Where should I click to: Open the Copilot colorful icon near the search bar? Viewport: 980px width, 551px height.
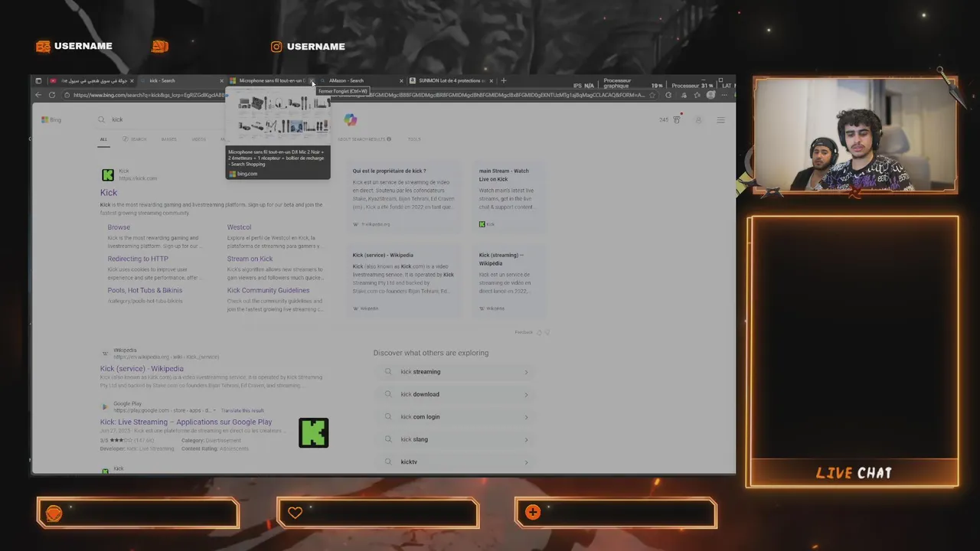click(350, 119)
